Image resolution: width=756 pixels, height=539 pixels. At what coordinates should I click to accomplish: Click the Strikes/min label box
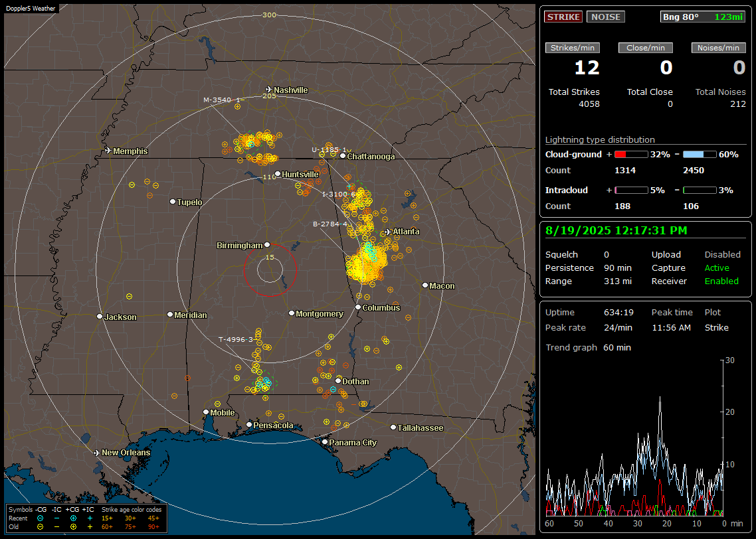coord(572,48)
